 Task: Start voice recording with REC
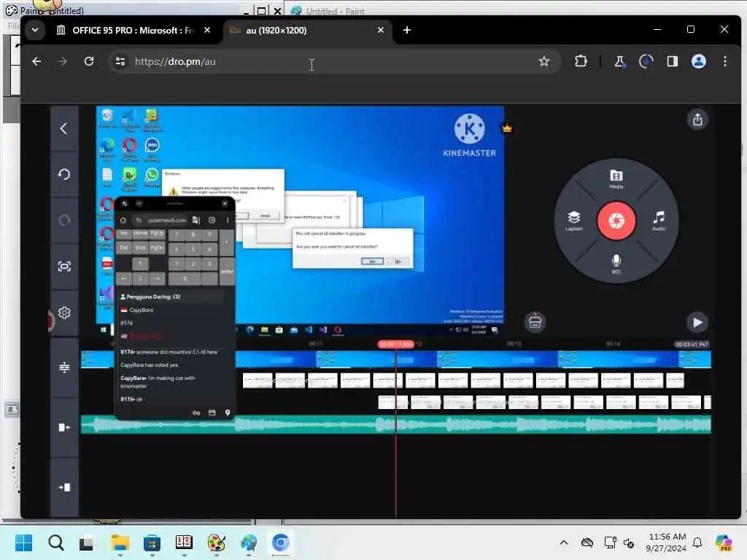[616, 263]
